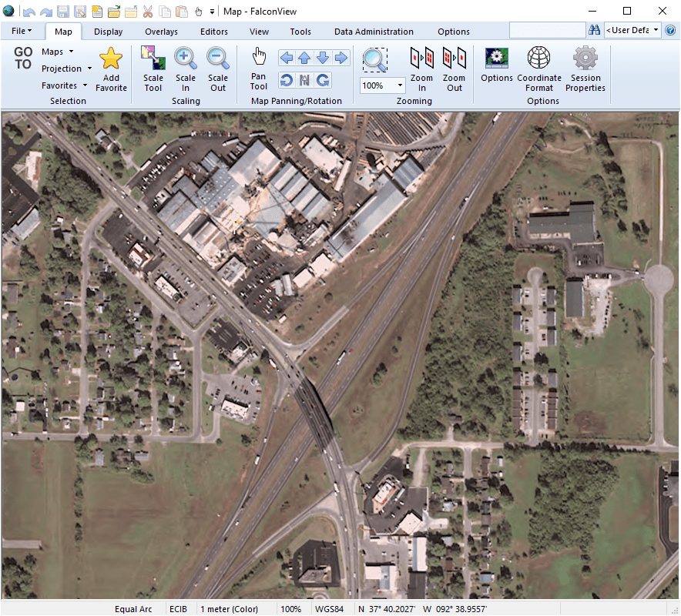Viewport: 681px width, 616px height.
Task: Click the Save floppy disk icon
Action: pyautogui.click(x=63, y=12)
